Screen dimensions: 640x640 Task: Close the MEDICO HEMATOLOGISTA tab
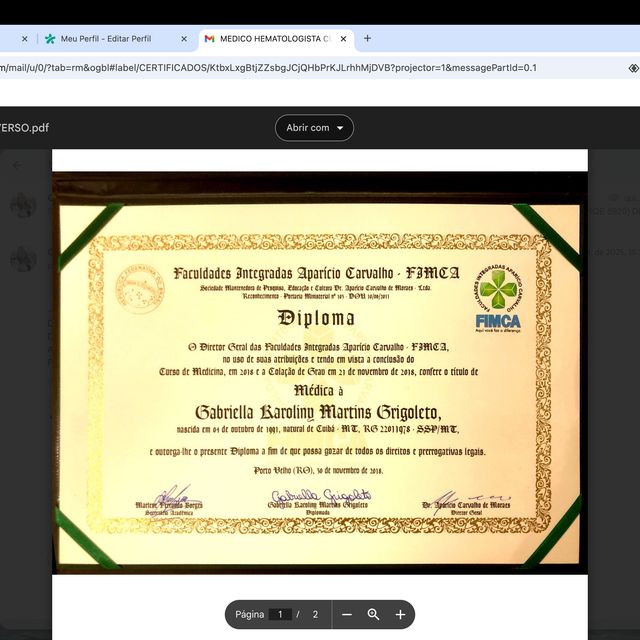coord(343,39)
